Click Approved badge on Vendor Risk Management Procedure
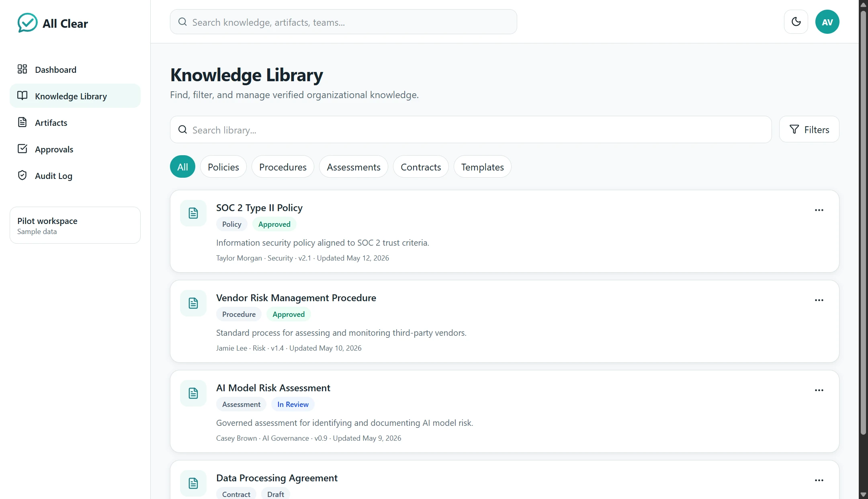The width and height of the screenshot is (868, 499). pos(289,314)
